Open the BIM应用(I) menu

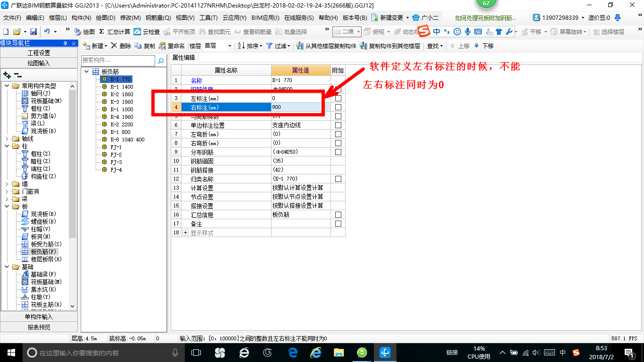click(x=265, y=18)
